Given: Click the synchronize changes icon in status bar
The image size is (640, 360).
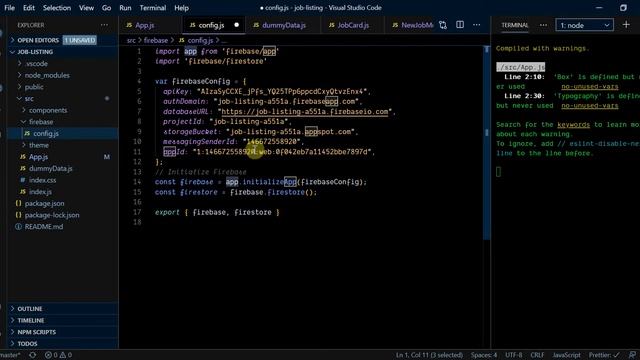Looking at the screenshot, I should click(x=33, y=355).
